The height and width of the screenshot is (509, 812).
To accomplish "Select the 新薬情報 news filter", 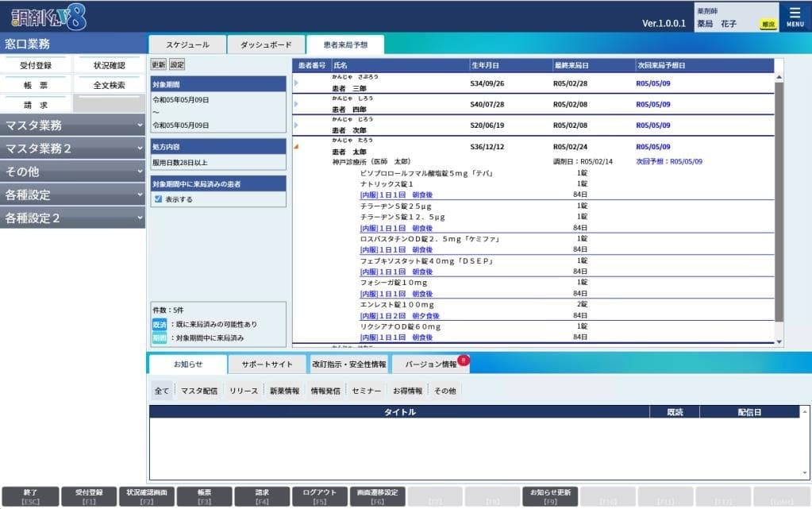I will point(284,391).
